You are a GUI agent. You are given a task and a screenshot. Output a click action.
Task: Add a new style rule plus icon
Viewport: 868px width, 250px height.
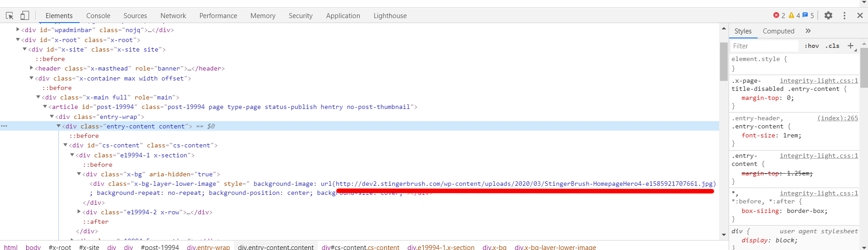click(x=851, y=46)
